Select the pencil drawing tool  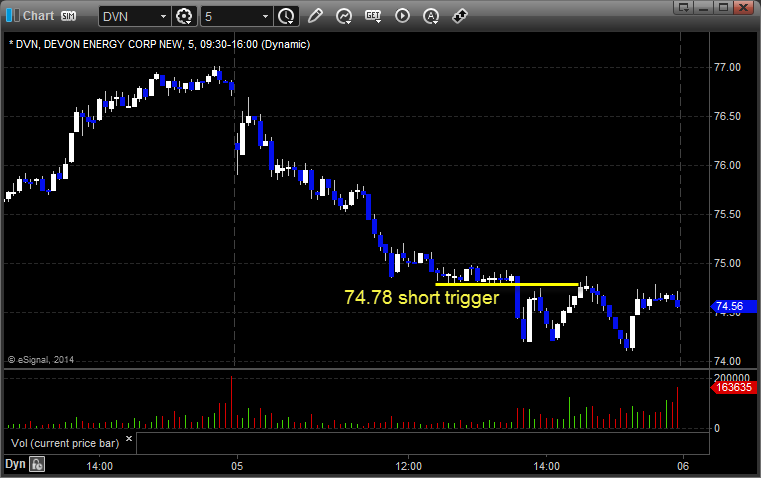pos(315,16)
